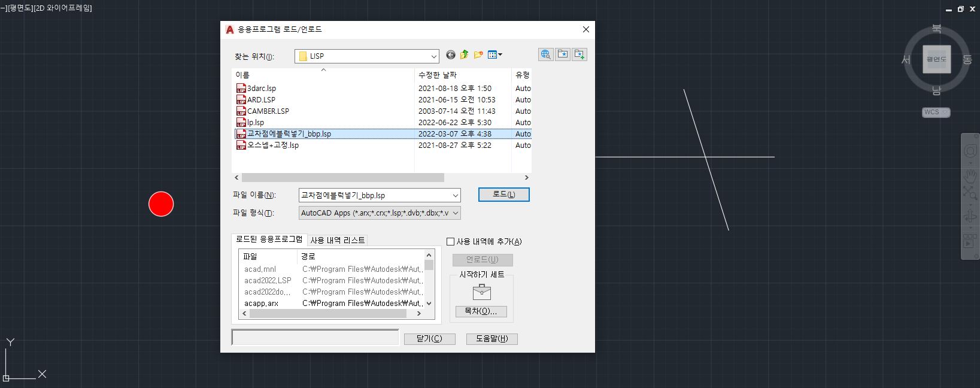Viewport: 980px width, 388px height.
Task: Click the Startup Suite briefcase icon
Action: (x=481, y=292)
